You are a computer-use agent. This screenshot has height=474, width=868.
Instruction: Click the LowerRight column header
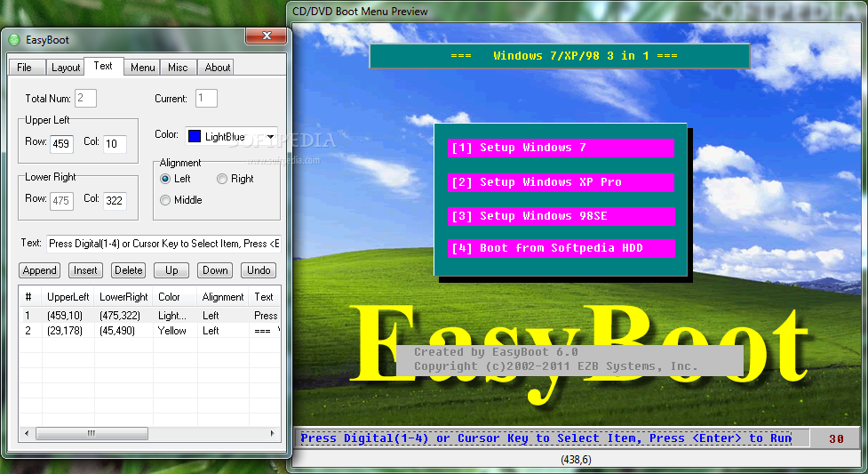pos(123,297)
